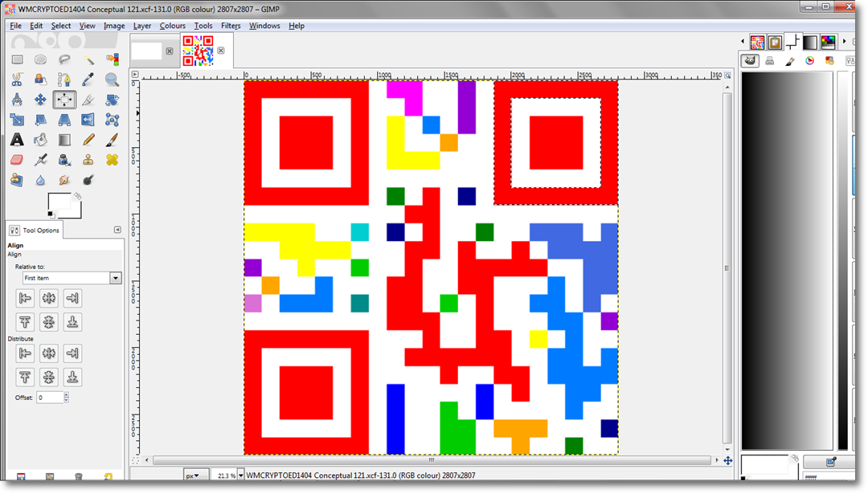
Task: Close the QR code image tab
Action: 221,51
